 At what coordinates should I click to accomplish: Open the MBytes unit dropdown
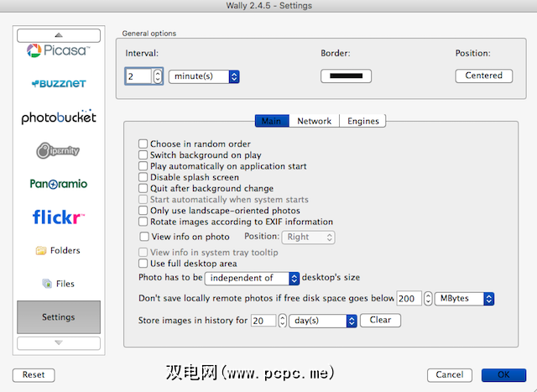[464, 299]
